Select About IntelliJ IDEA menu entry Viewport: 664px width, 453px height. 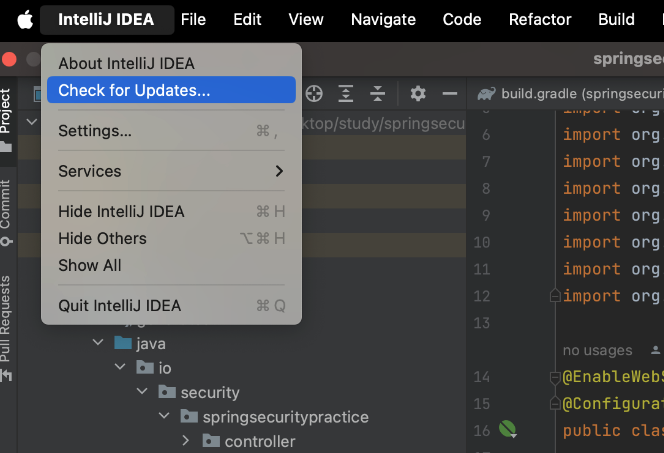click(171, 64)
